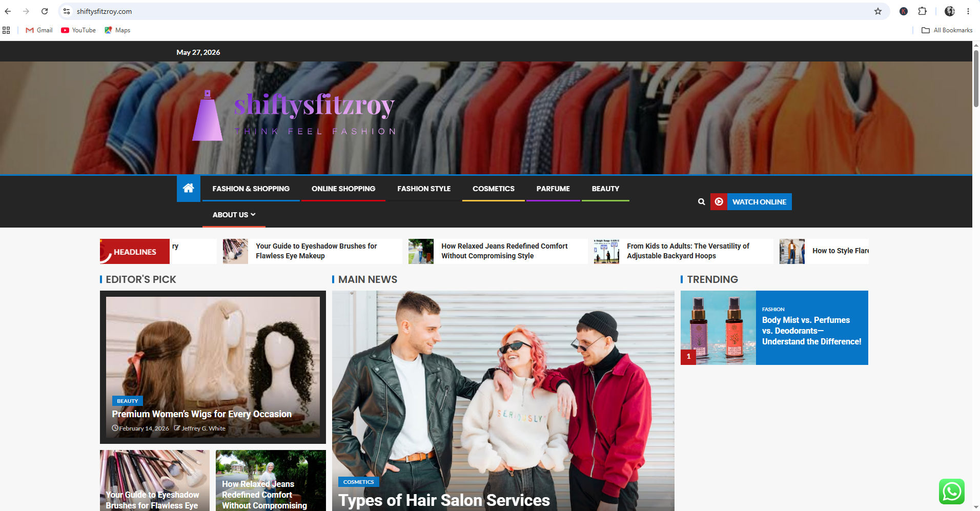Go to the Cosmetics menu item
The width and height of the screenshot is (980, 511).
coord(494,189)
